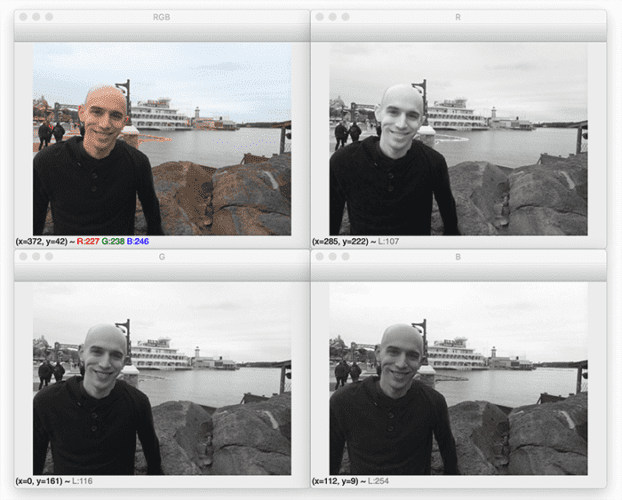Close the G channel window
The height and width of the screenshot is (500, 622).
pos(22,257)
